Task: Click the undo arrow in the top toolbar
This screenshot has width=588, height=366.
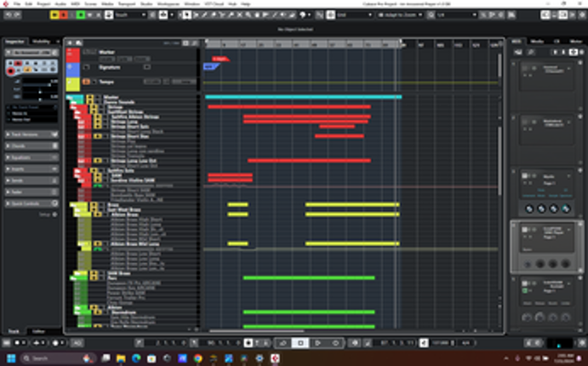Action: pyautogui.click(x=9, y=15)
